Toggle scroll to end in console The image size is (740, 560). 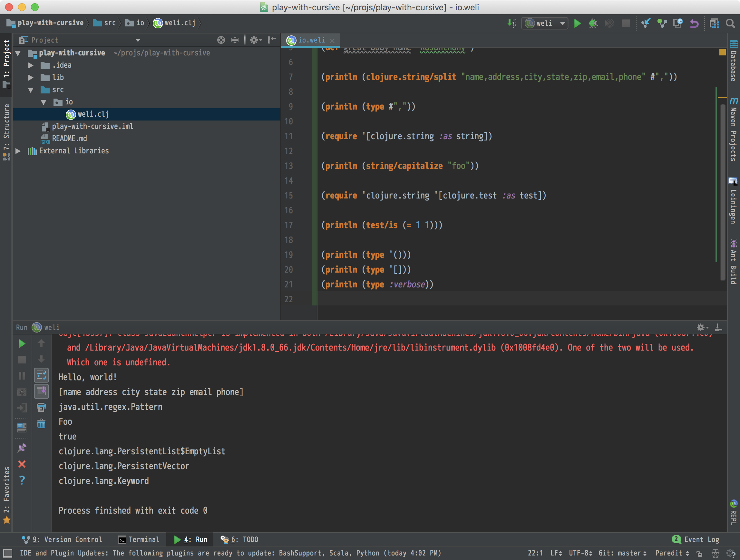pyautogui.click(x=41, y=391)
